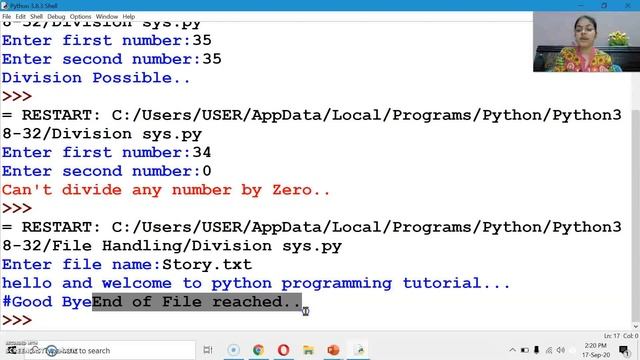The width and height of the screenshot is (640, 360).
Task: Switch to Python IDLE taskbar icon
Action: (x=360, y=350)
